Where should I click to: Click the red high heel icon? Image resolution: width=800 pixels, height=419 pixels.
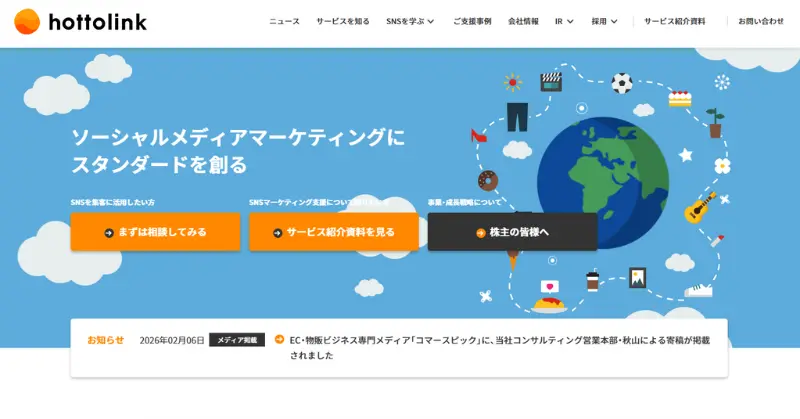tap(478, 135)
